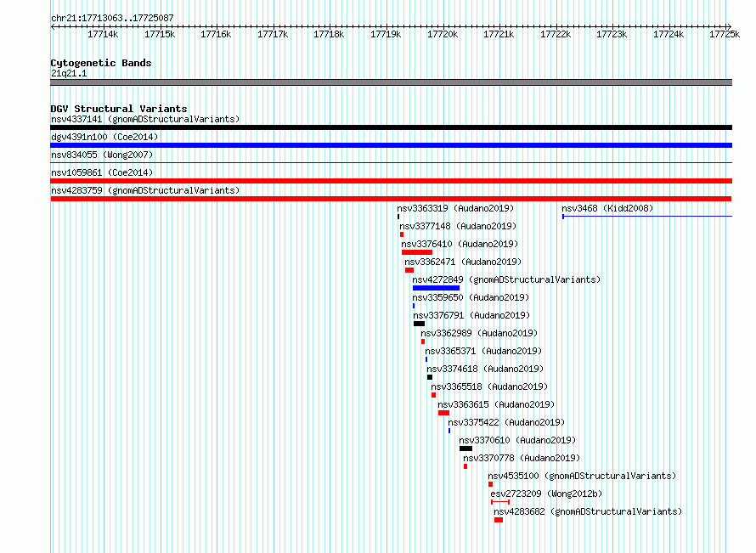Viewport: 756px width, 553px height.
Task: Select the blue nsv3468 variant line
Action: [647, 217]
